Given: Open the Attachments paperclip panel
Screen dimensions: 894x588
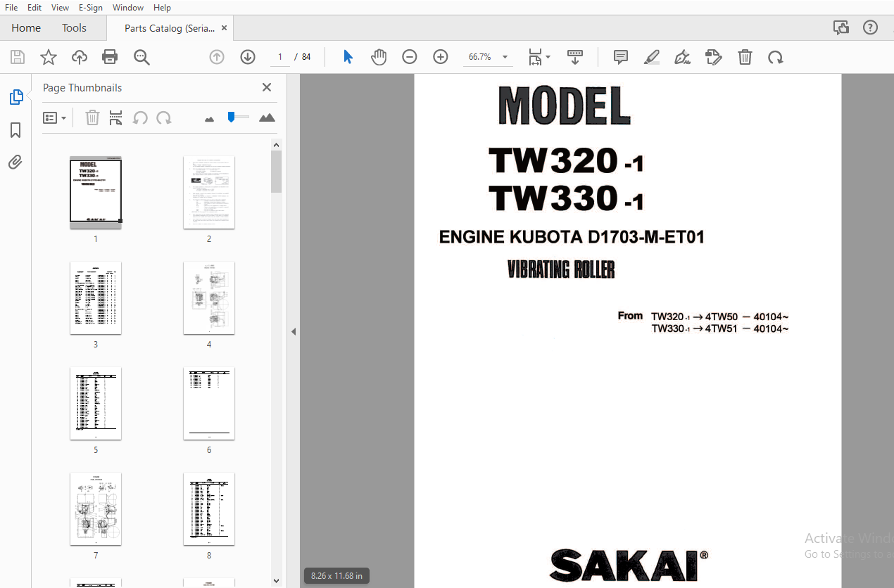Looking at the screenshot, I should (x=15, y=162).
